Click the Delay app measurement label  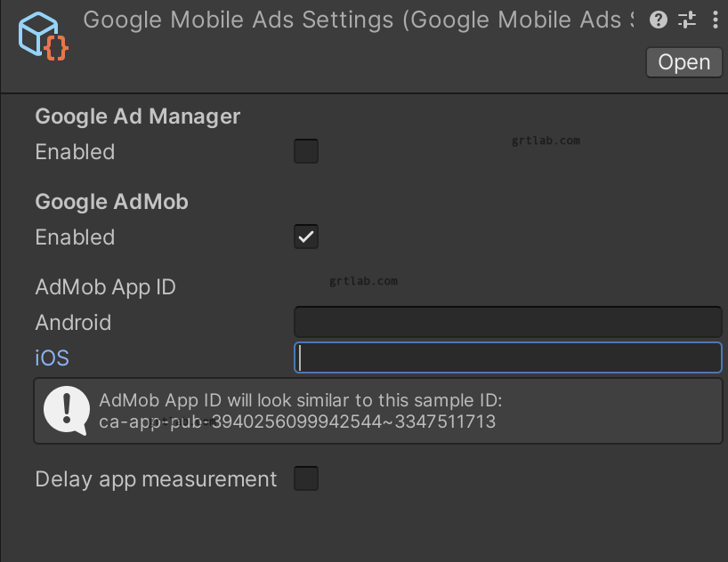[156, 478]
